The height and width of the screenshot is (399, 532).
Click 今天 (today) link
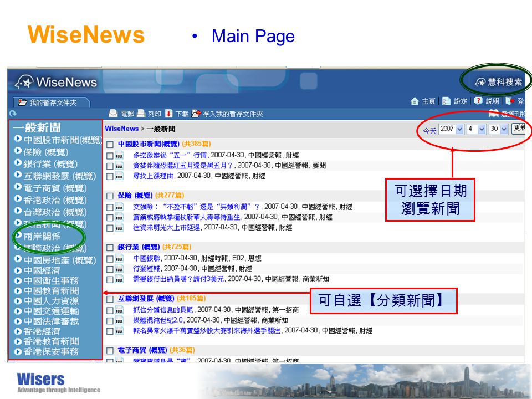point(429,131)
